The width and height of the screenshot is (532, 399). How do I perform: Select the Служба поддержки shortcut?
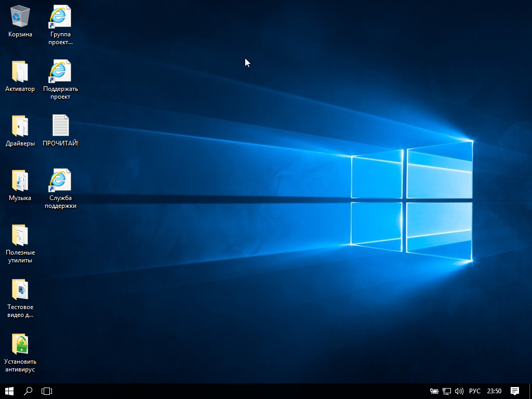point(60,189)
